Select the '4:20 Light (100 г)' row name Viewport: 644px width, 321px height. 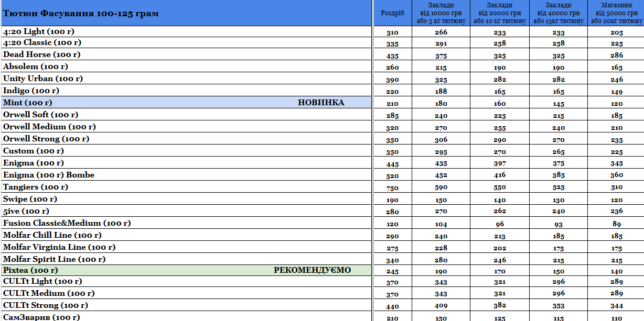tap(39, 31)
